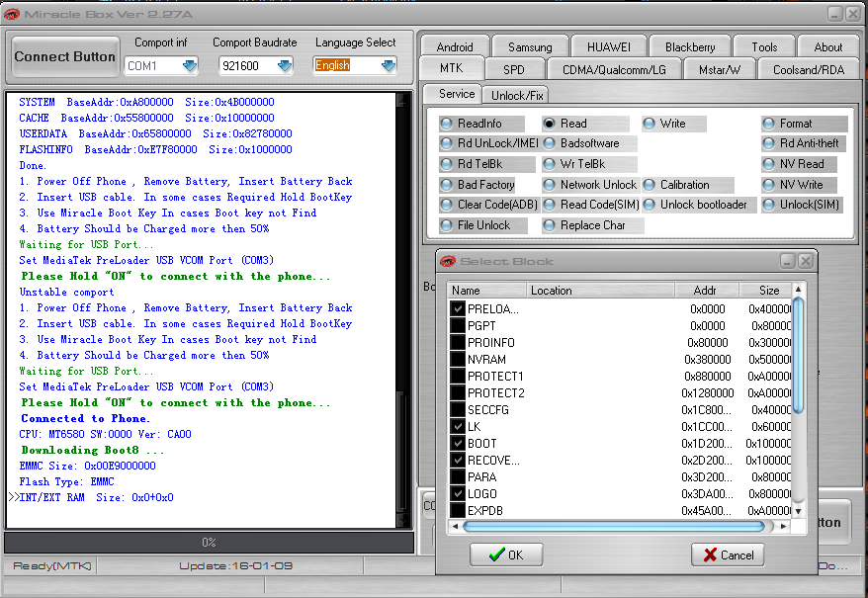Viewport: 868px width, 598px height.
Task: Check the PROTECT2 block checkbox
Action: 458,392
